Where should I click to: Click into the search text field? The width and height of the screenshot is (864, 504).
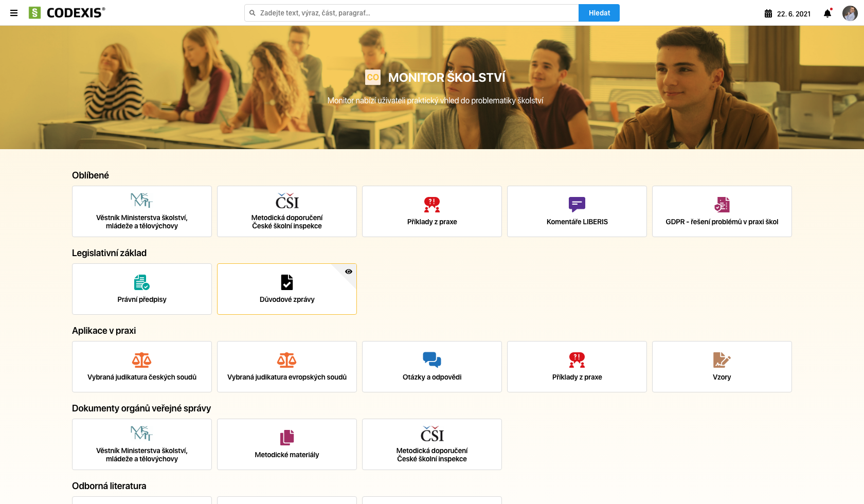pos(411,13)
